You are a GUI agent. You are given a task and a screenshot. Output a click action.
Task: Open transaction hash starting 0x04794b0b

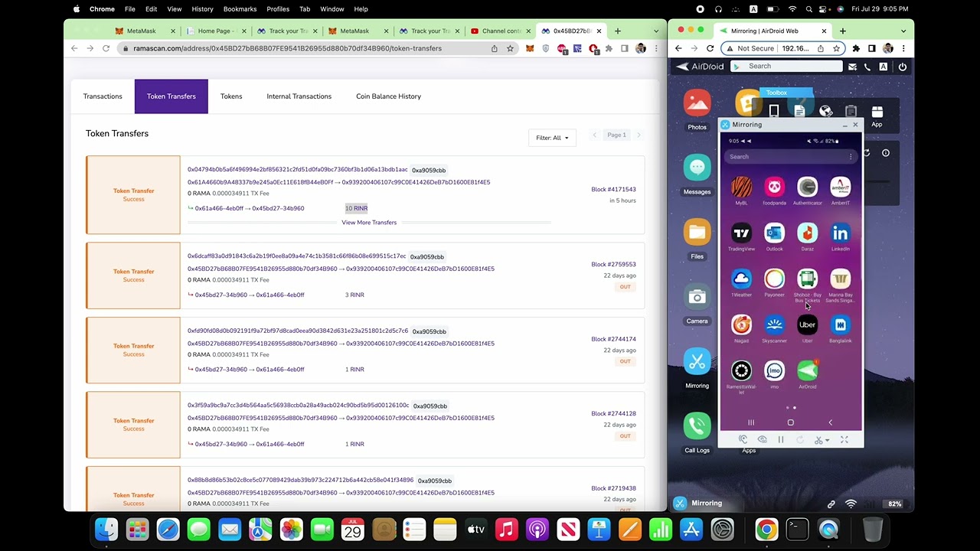(x=297, y=169)
